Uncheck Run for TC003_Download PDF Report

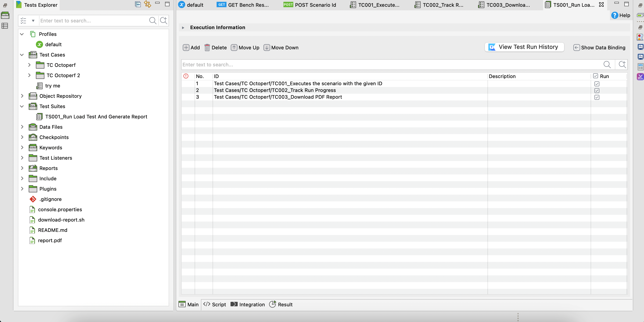[x=597, y=97]
